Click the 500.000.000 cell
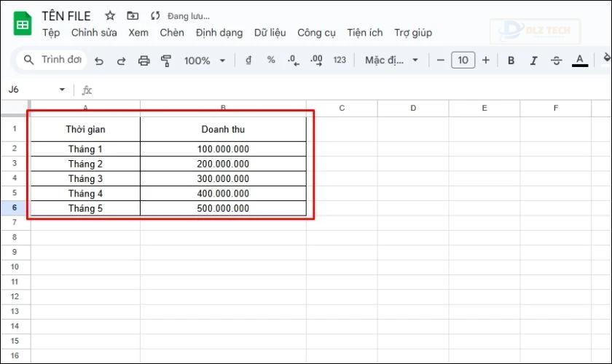Image resolution: width=612 pixels, height=364 pixels. tap(223, 208)
